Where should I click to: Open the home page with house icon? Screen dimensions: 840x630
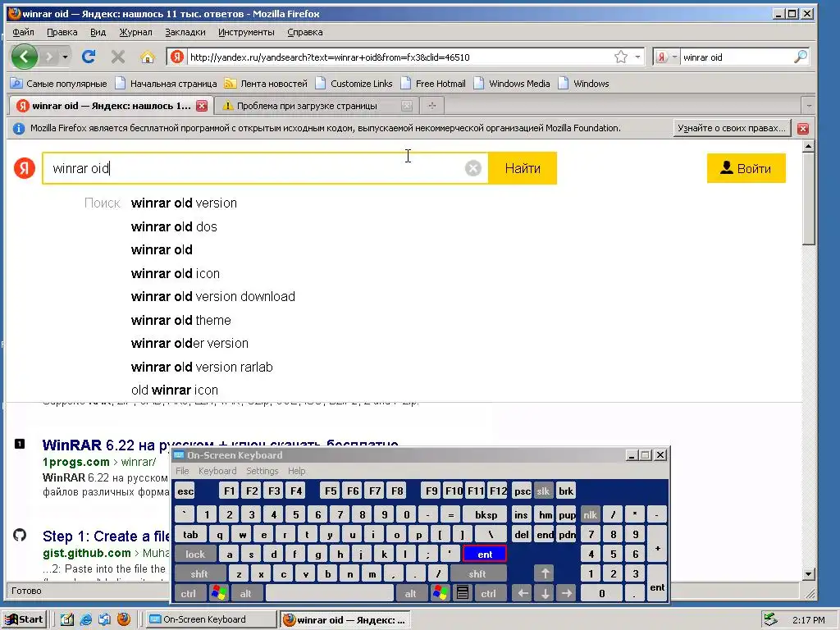pyautogui.click(x=148, y=57)
